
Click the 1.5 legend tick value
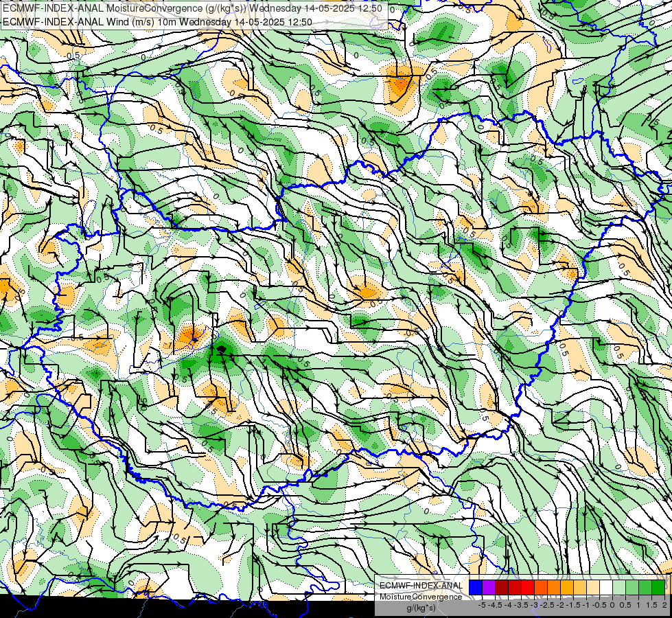(x=652, y=605)
